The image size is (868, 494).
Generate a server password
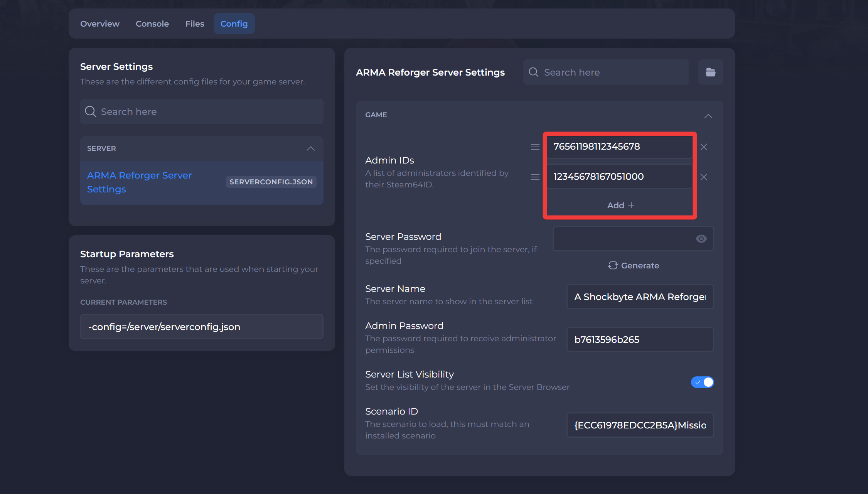tap(633, 266)
